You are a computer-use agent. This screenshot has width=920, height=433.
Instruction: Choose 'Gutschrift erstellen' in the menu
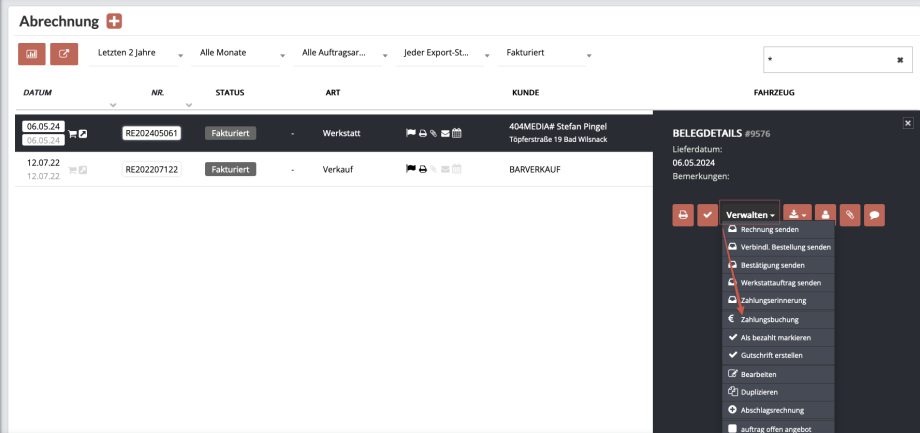[771, 355]
